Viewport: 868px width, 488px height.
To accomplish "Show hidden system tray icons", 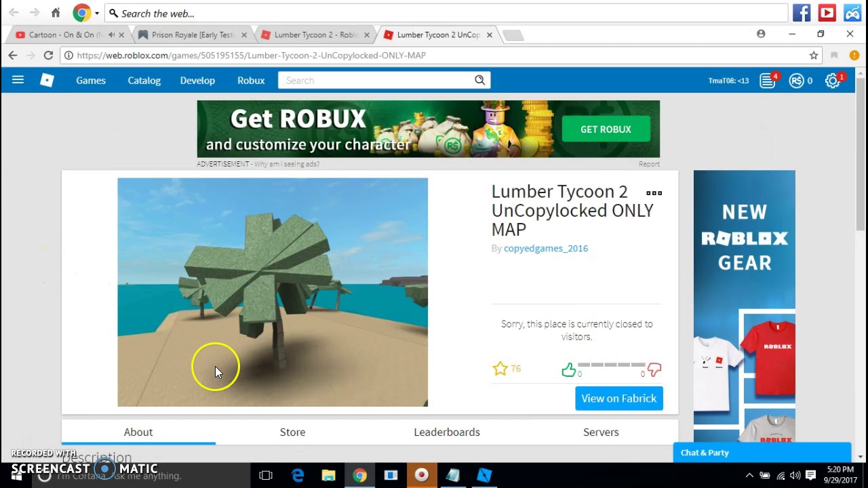I will tap(749, 476).
